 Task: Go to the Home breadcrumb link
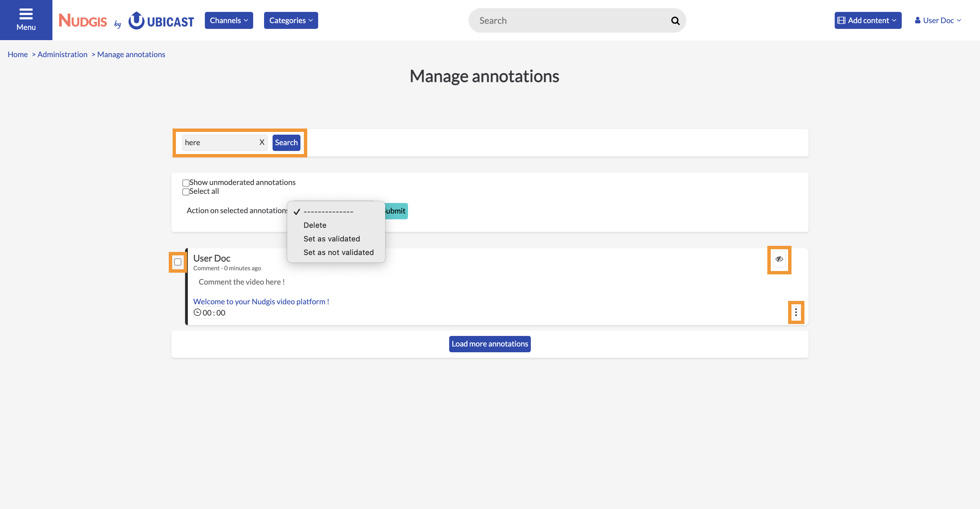[x=17, y=54]
